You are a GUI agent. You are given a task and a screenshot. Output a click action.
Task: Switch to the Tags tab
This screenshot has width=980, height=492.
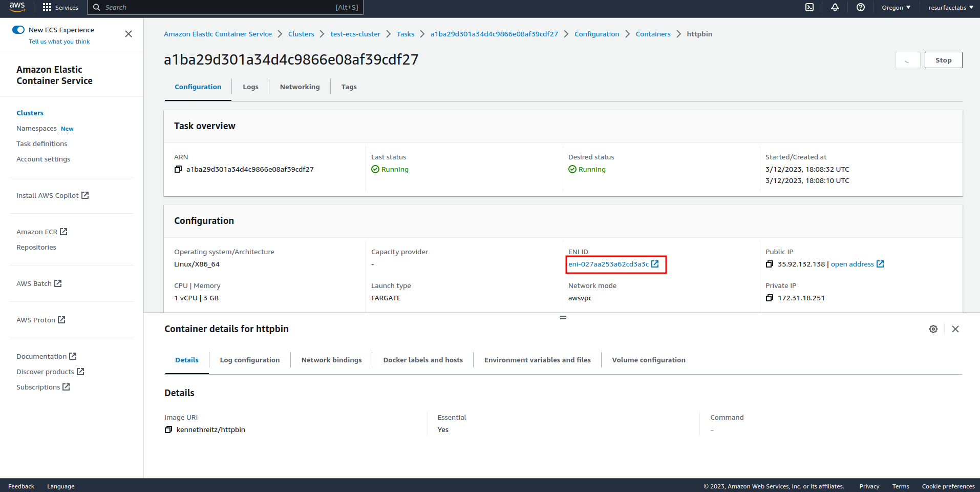tap(349, 87)
